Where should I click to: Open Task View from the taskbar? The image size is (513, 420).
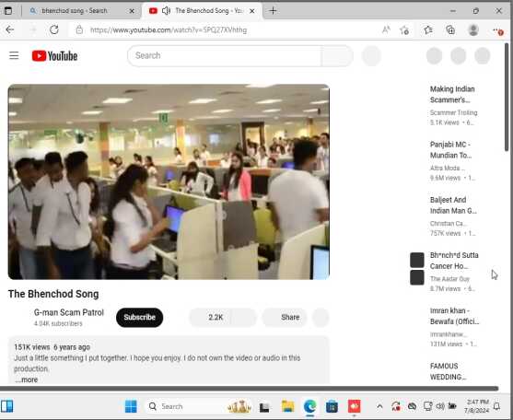264,407
